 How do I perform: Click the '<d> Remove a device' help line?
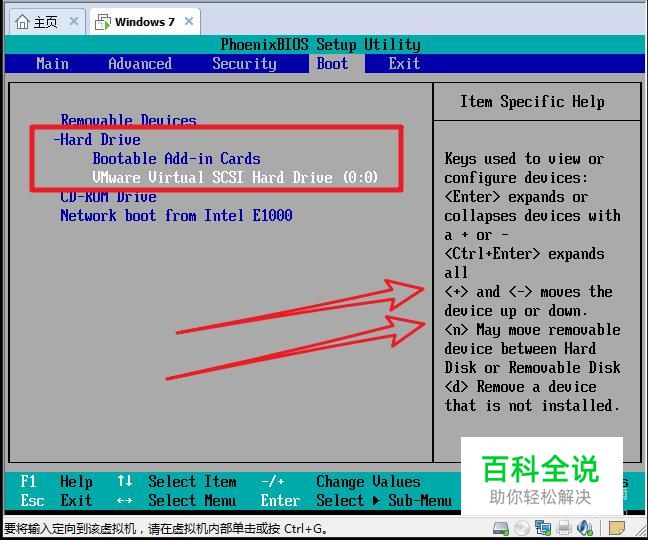pyautogui.click(x=520, y=387)
